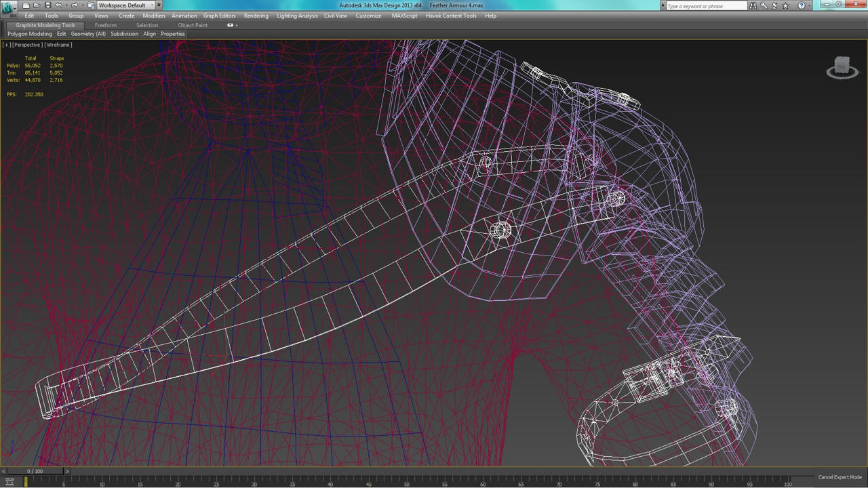Expand the Properties ribbon panel
This screenshot has width=868, height=488.
(172, 34)
